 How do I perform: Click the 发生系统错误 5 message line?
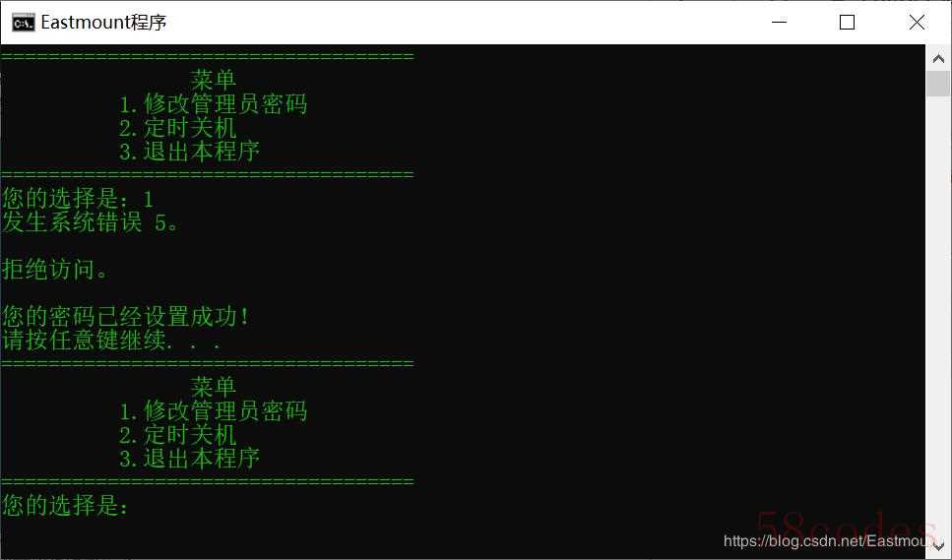click(x=91, y=222)
